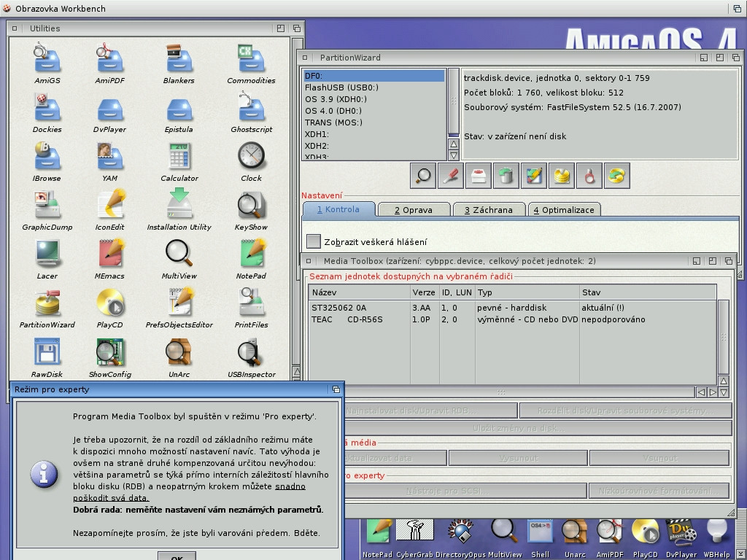Viewport: 747px width, 560px height.
Task: Open the Optimalizace tab
Action: point(564,210)
